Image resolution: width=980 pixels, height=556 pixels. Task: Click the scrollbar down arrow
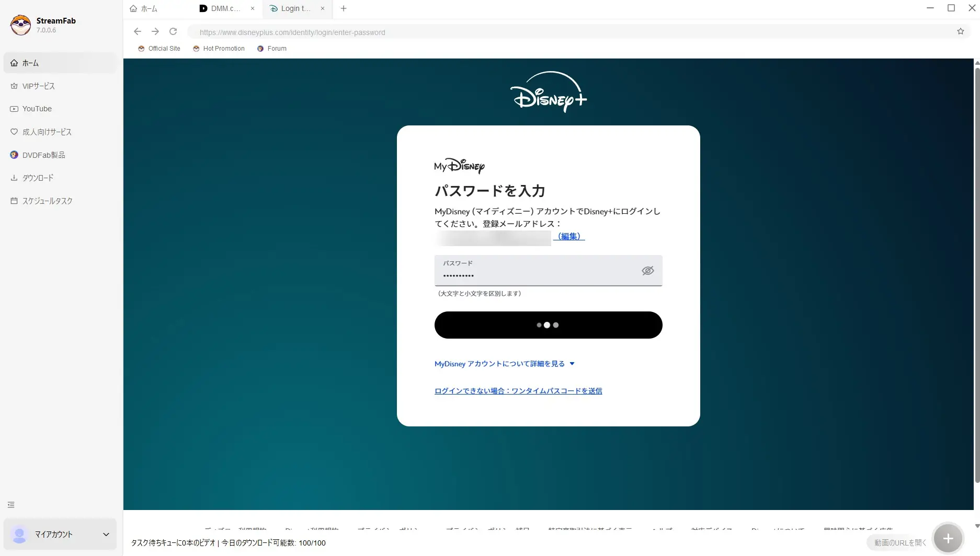pyautogui.click(x=977, y=526)
